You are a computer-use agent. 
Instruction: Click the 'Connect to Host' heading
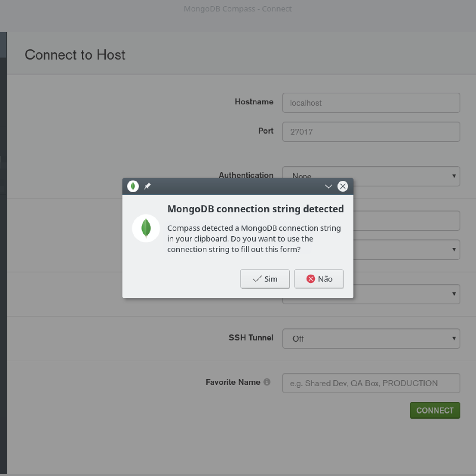coord(75,55)
